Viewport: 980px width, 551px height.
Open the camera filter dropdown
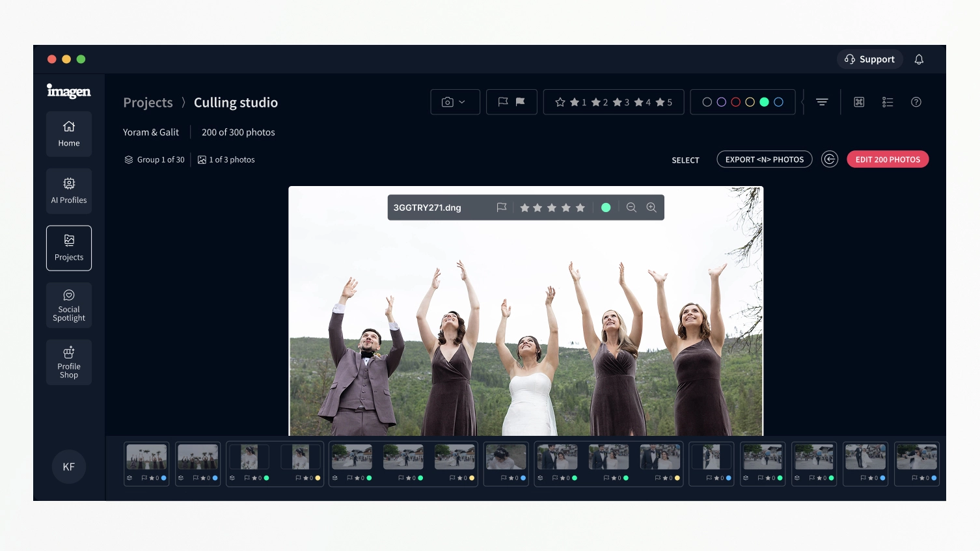click(x=455, y=102)
